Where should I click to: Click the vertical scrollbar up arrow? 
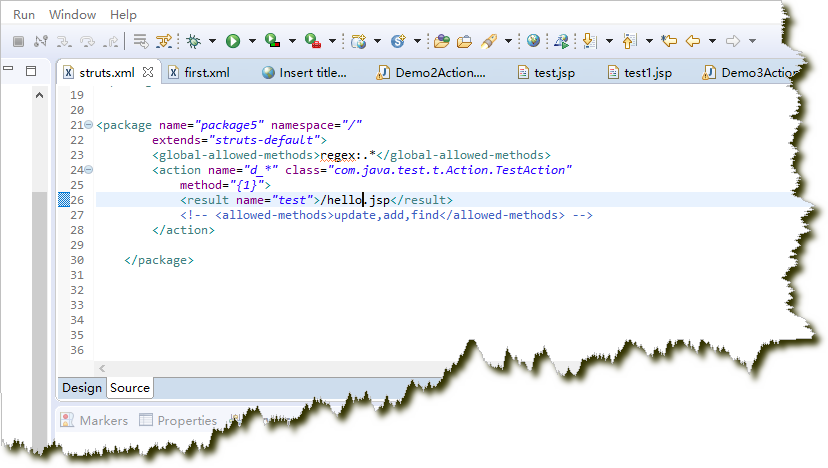[41, 96]
